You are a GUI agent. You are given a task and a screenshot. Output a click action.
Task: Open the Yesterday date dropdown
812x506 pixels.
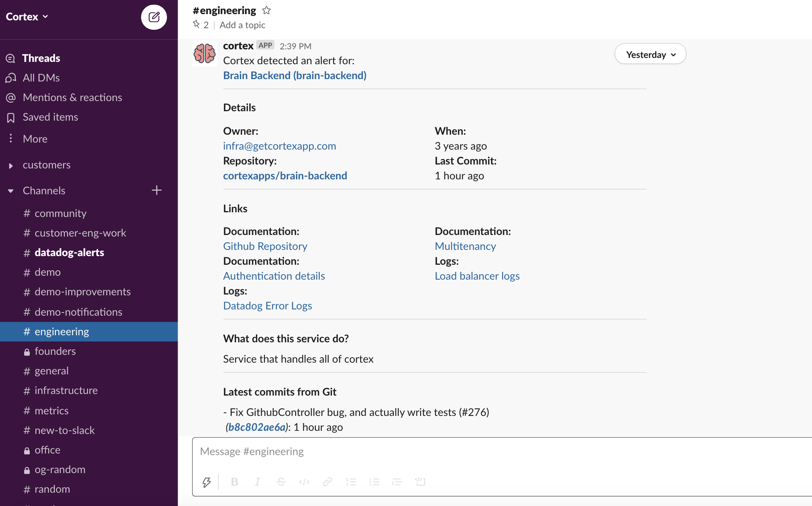click(x=650, y=54)
